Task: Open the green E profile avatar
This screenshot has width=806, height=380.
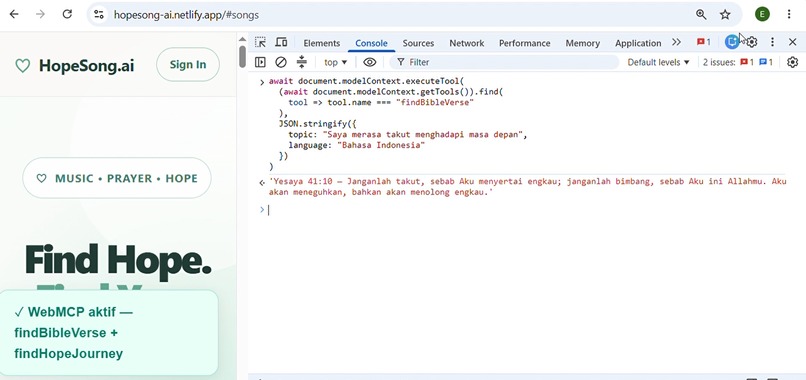Action: pos(762,14)
